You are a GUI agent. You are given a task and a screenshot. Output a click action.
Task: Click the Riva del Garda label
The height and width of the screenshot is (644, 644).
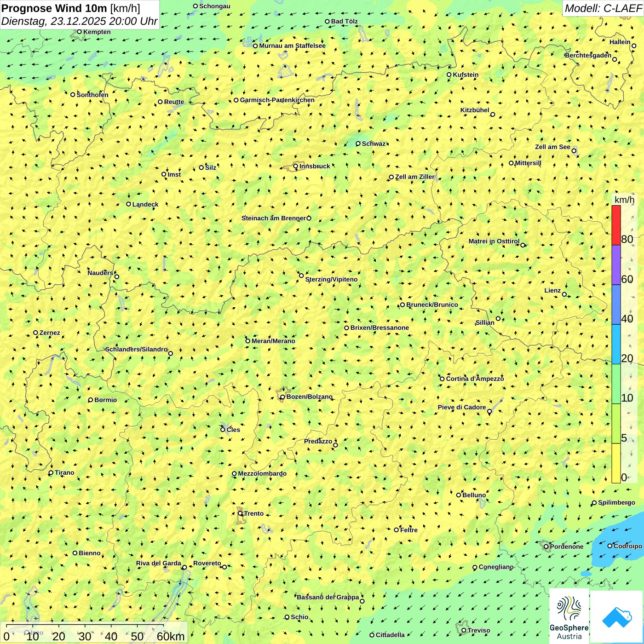coord(159,563)
